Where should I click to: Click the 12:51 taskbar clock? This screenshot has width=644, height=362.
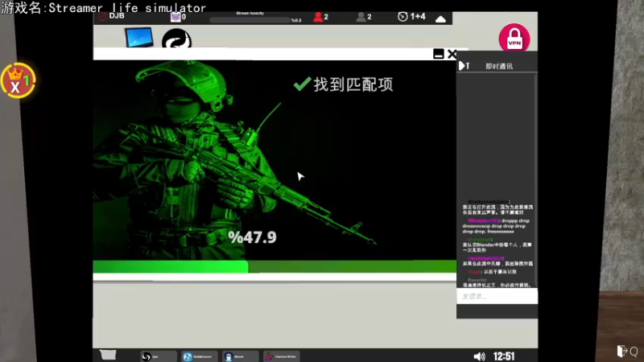tap(504, 356)
